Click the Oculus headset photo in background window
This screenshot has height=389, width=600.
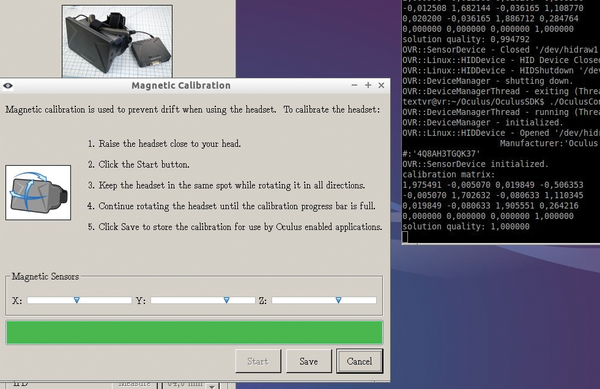click(117, 41)
